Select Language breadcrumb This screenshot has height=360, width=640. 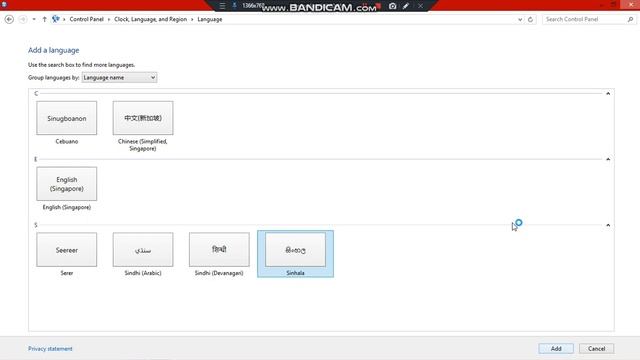click(x=210, y=19)
